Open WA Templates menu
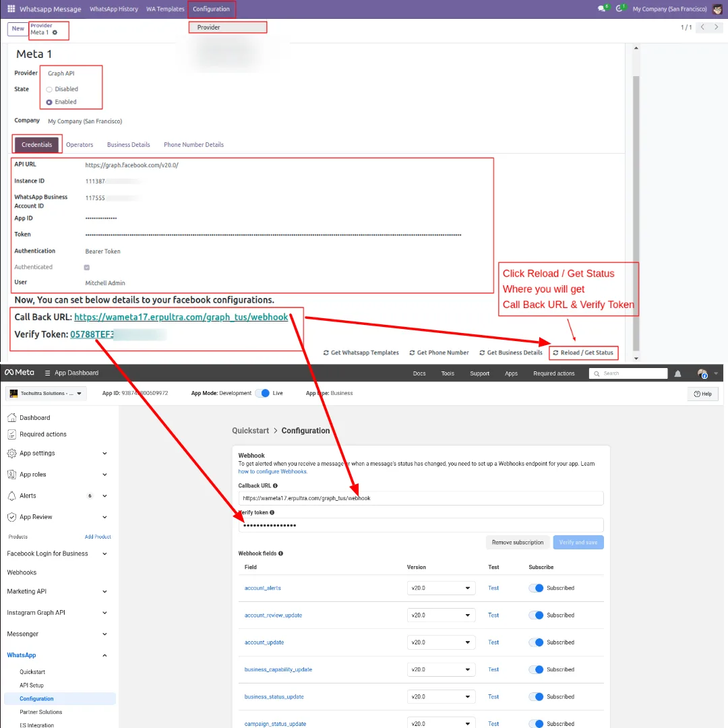This screenshot has height=728, width=728. [165, 9]
